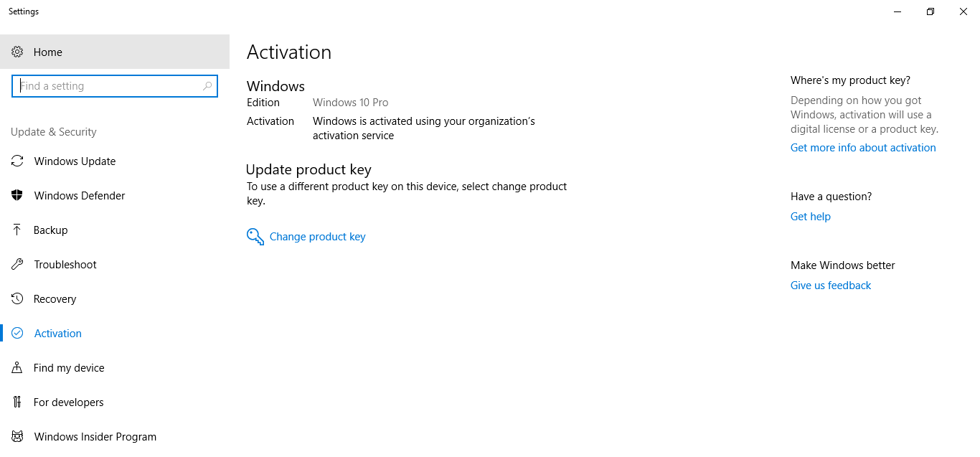
Task: Click the Windows Update sync arrows icon
Action: (17, 161)
